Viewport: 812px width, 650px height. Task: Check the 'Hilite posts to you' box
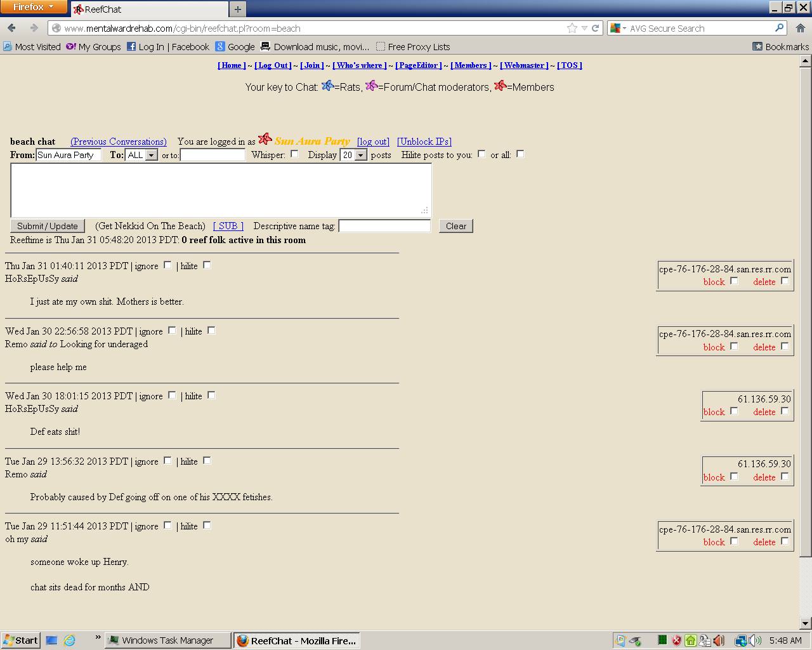(481, 154)
